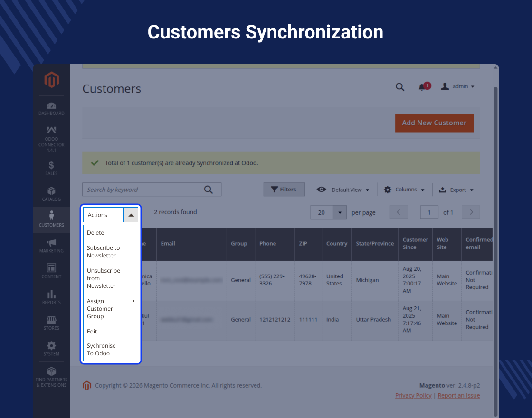Image resolution: width=532 pixels, height=418 pixels.
Task: Choose Subscribe to Newsletter action
Action: point(111,252)
